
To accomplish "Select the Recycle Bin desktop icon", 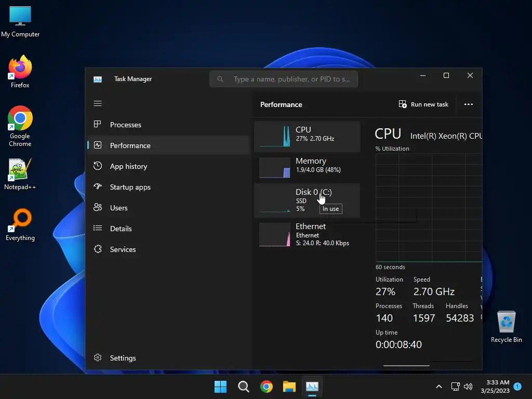I will [x=506, y=327].
